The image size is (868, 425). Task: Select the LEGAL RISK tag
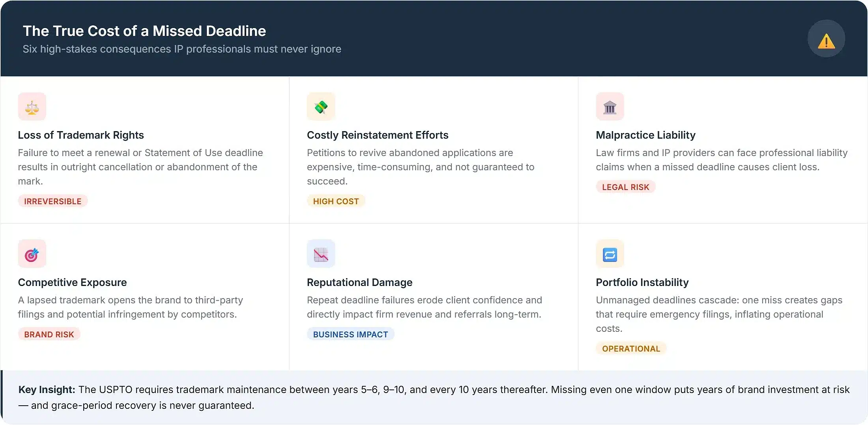(x=626, y=187)
